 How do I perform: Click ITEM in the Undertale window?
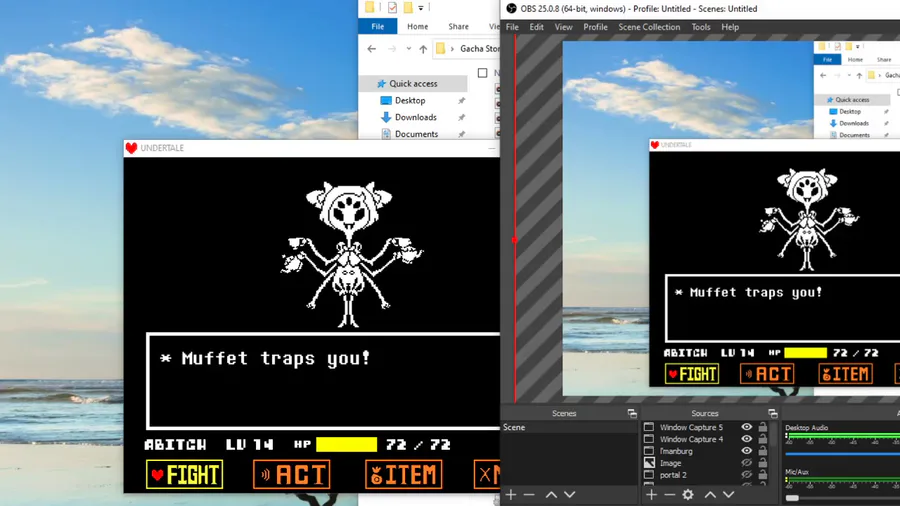(404, 474)
